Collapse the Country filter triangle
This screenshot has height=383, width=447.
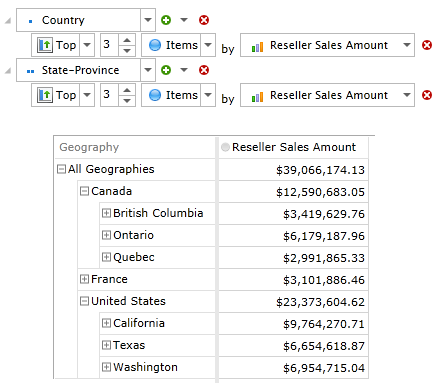[x=8, y=21]
